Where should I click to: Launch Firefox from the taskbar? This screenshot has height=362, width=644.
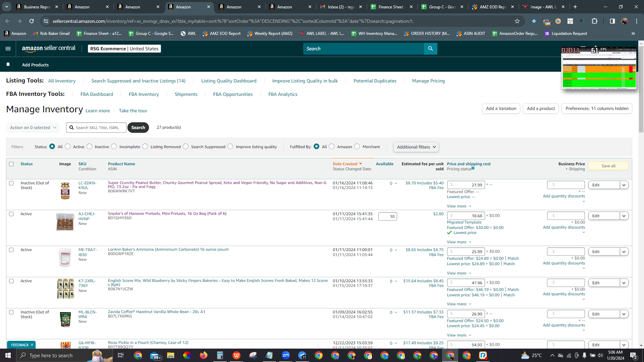[204, 355]
